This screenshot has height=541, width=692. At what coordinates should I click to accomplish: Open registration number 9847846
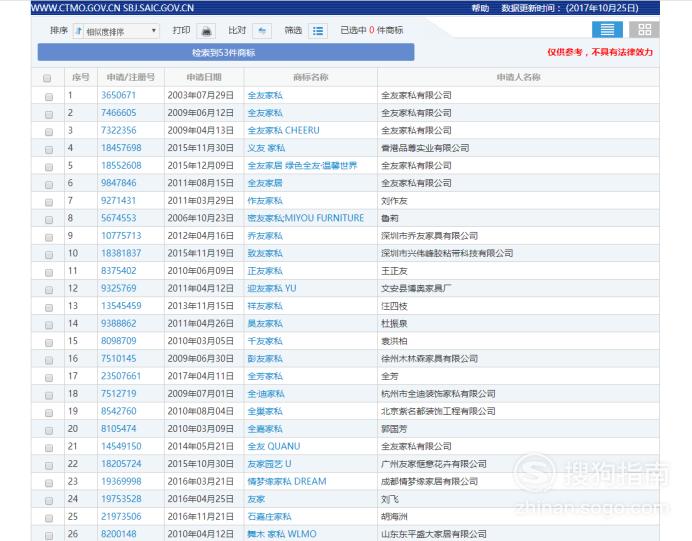click(118, 183)
